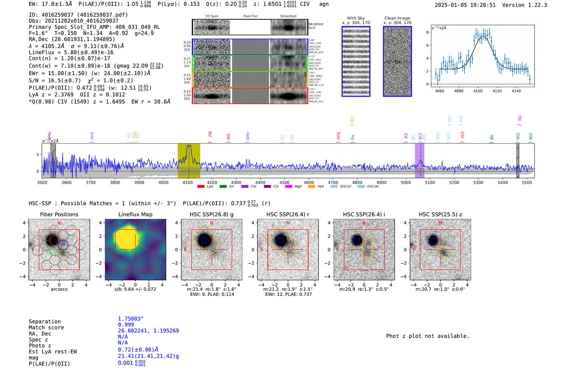Click the EWr: 12, PLAE: 0.737 caption
The image size is (576, 392).
[288, 294]
